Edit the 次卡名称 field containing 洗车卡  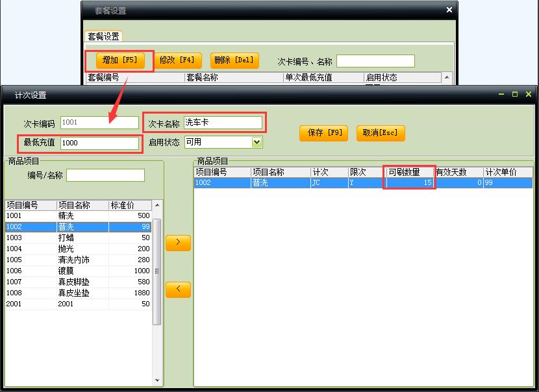[x=223, y=122]
